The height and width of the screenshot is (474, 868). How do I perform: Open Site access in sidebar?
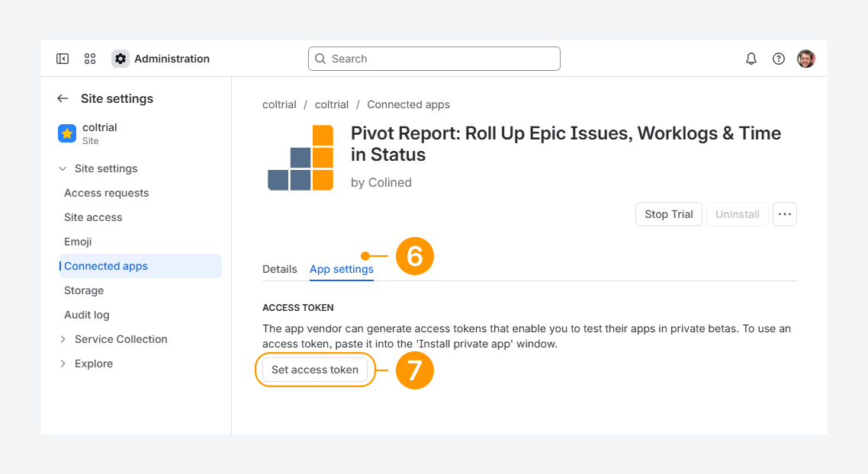(93, 217)
